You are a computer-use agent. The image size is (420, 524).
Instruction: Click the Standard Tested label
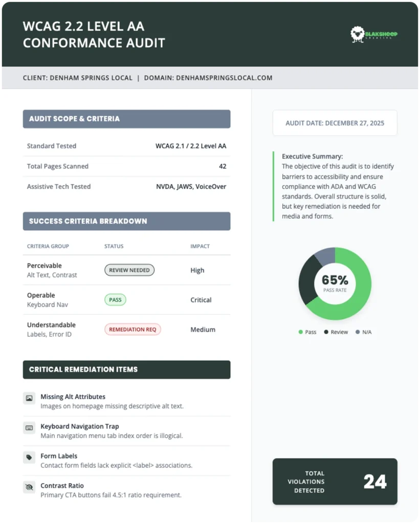52,146
